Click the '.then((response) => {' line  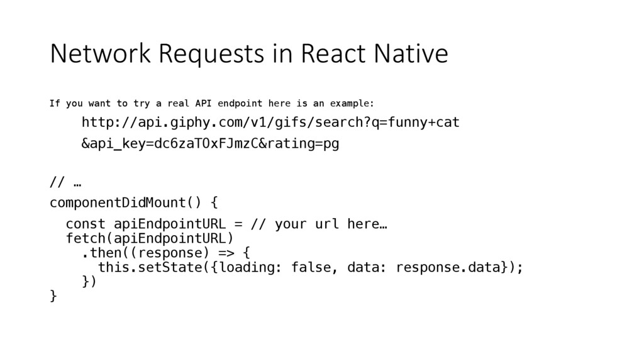tap(166, 253)
